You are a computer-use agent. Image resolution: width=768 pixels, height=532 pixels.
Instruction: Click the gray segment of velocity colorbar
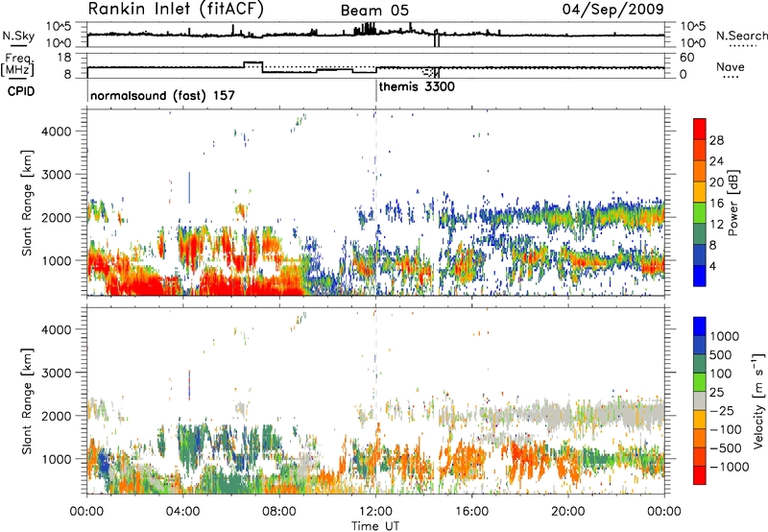700,400
